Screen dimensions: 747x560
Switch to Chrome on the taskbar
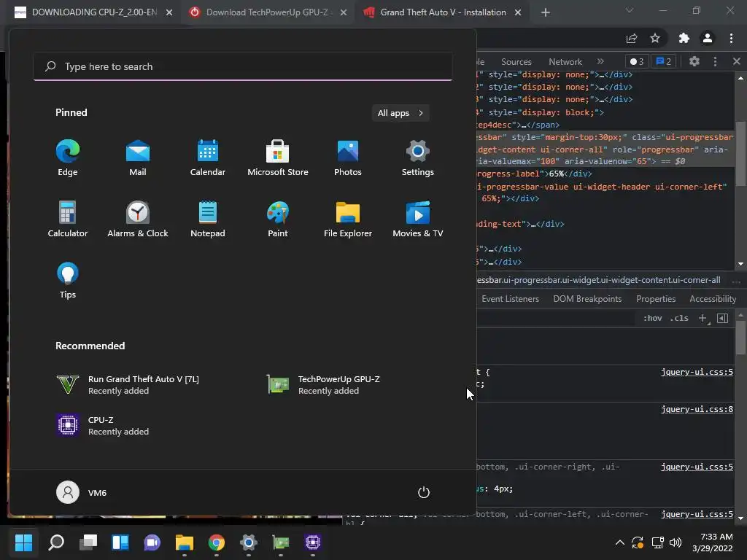click(x=216, y=542)
